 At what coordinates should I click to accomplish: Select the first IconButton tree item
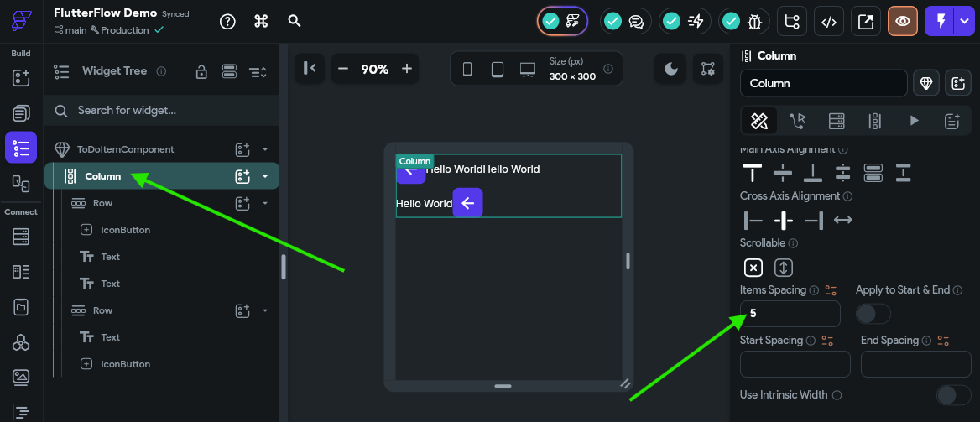click(126, 230)
